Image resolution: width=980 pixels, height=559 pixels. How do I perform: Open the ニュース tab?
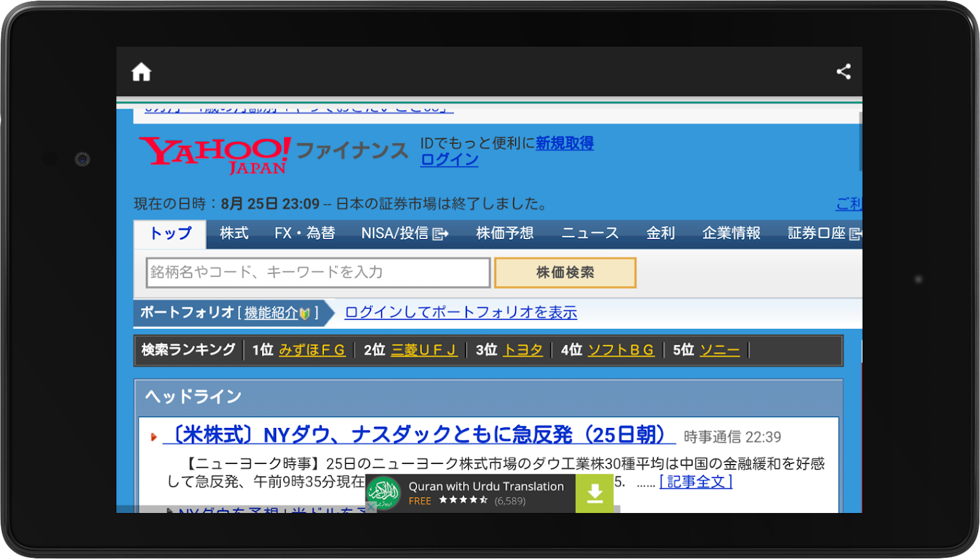point(590,234)
